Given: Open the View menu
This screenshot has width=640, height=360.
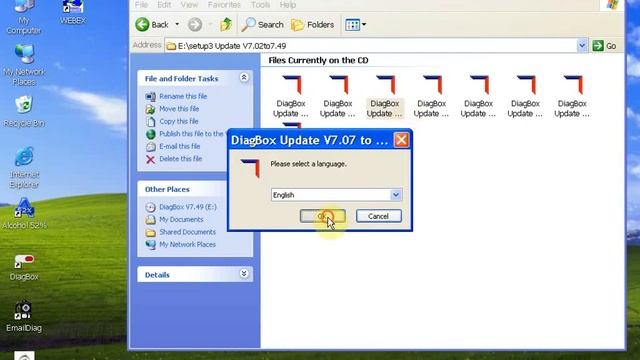Looking at the screenshot, I should click(x=189, y=5).
